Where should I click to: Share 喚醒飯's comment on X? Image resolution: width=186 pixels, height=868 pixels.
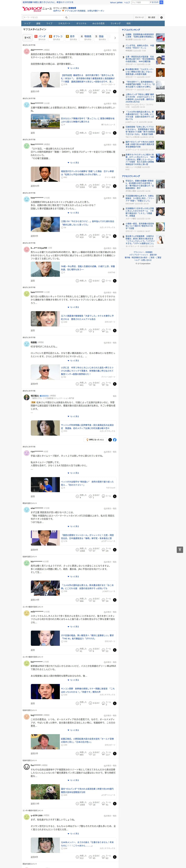115,384
